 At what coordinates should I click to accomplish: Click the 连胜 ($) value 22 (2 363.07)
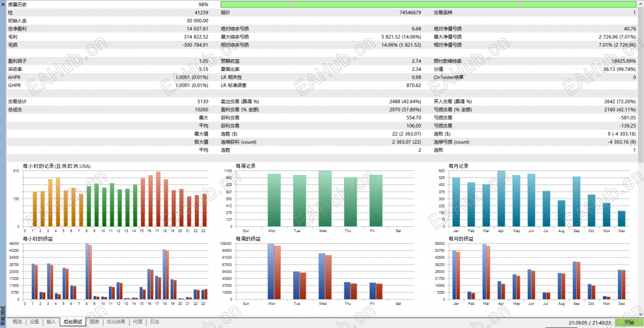point(406,133)
